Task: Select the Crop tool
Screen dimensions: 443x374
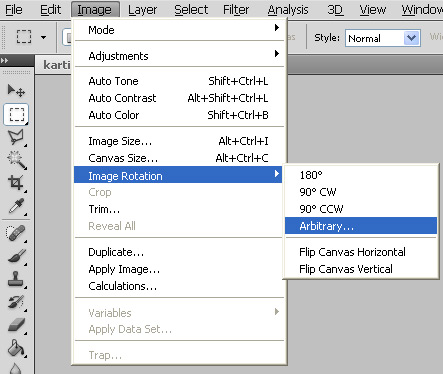Action: (x=16, y=183)
